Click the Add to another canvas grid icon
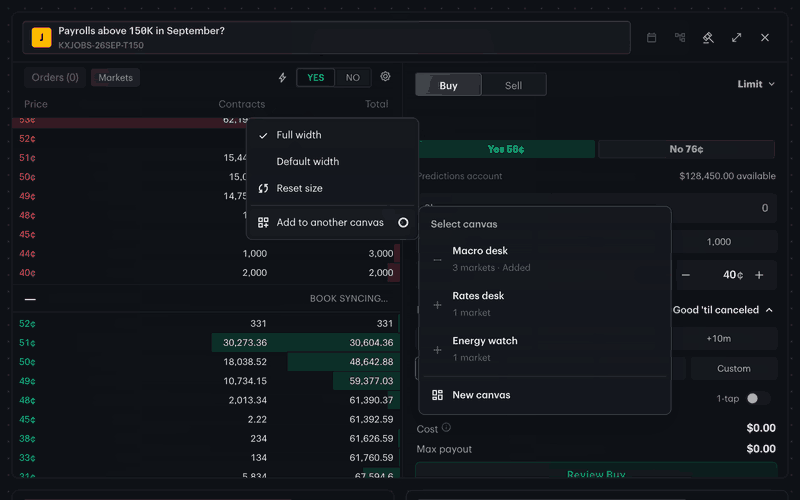800x500 pixels. point(263,222)
